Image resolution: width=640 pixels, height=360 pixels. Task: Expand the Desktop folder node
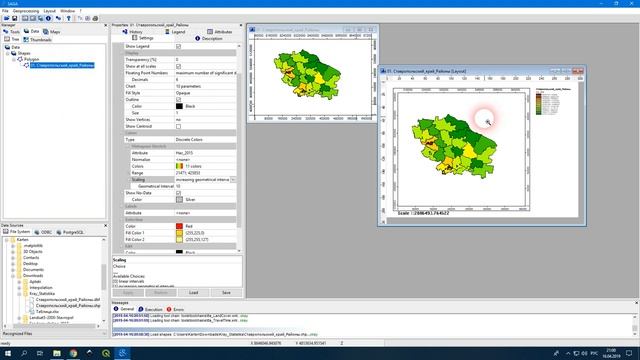click(13, 264)
